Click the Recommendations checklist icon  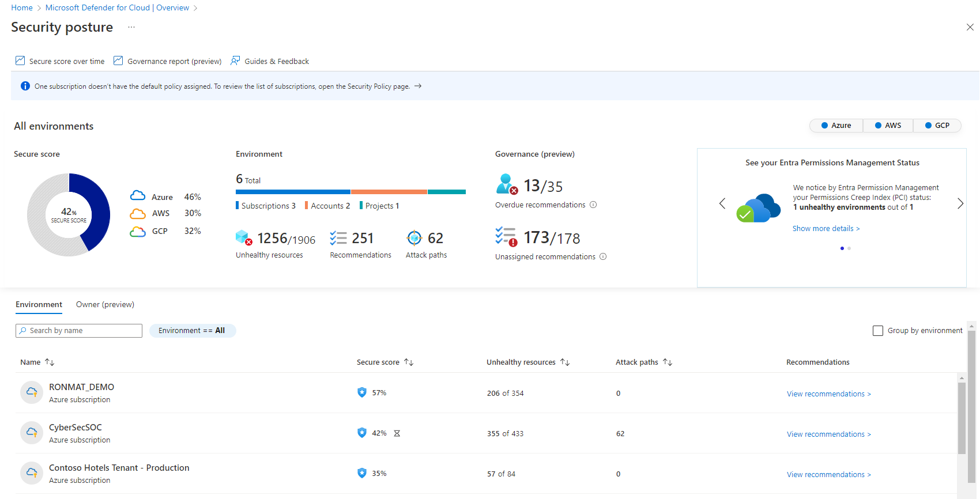point(338,237)
